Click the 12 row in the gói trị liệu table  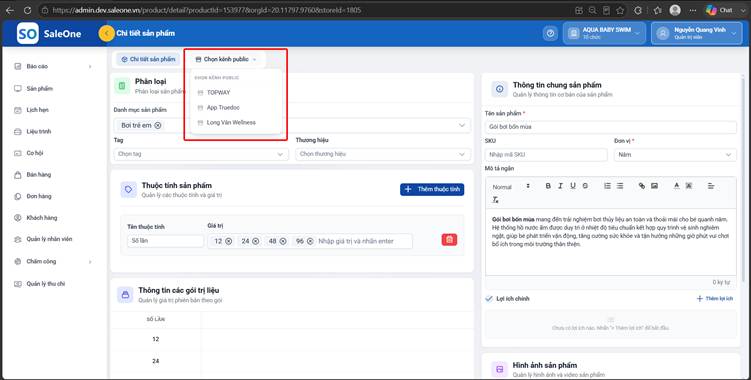155,339
